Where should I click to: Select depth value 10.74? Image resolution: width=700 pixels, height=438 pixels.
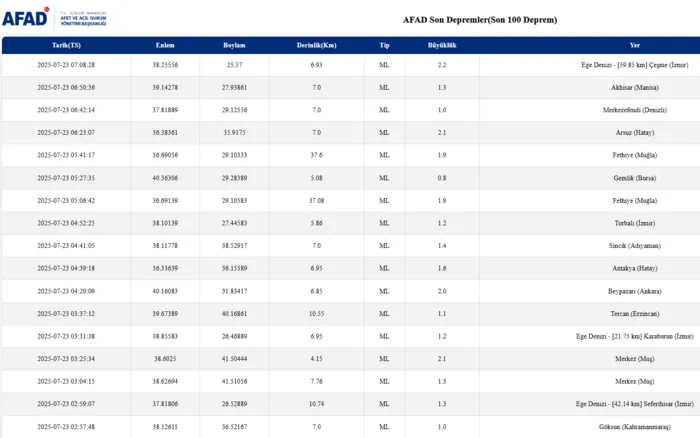tap(317, 404)
